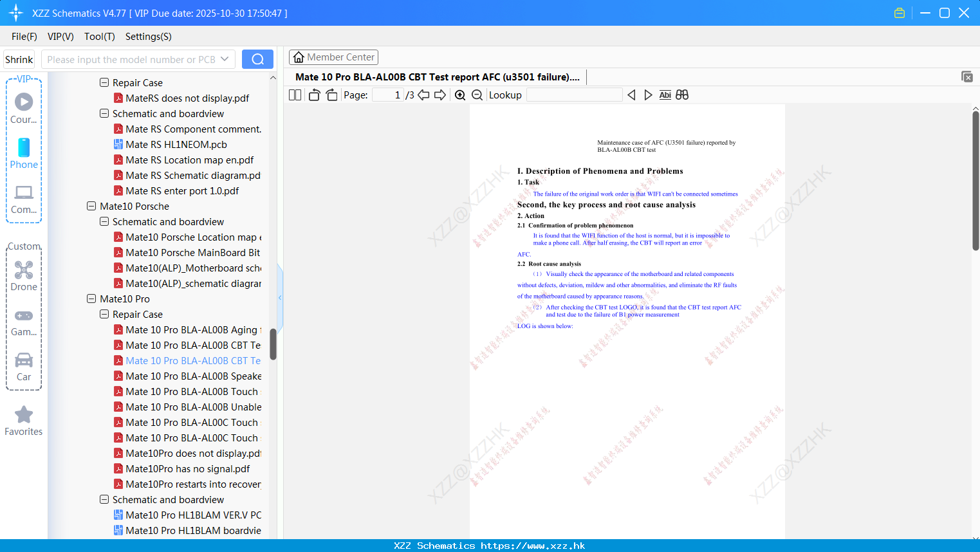Toggle two-page view icon in toolbar
This screenshot has width=980, height=552.
295,95
